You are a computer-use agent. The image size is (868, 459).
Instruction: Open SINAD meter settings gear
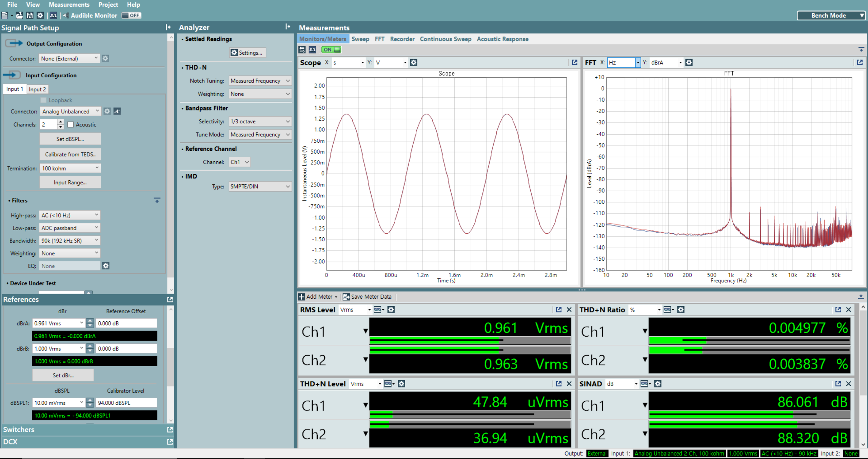point(658,384)
